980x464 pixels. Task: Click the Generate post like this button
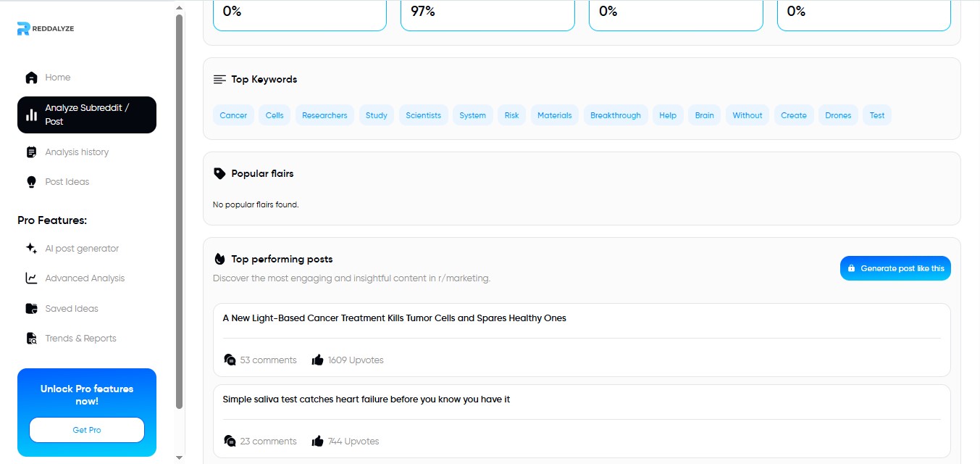tap(895, 268)
